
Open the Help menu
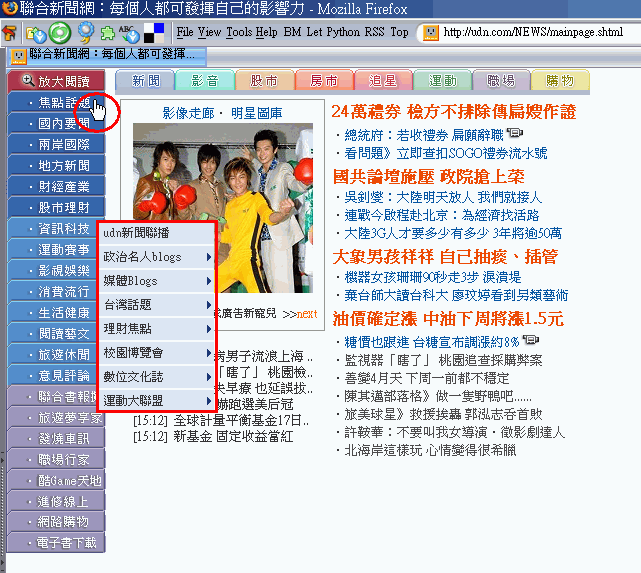pyautogui.click(x=267, y=32)
